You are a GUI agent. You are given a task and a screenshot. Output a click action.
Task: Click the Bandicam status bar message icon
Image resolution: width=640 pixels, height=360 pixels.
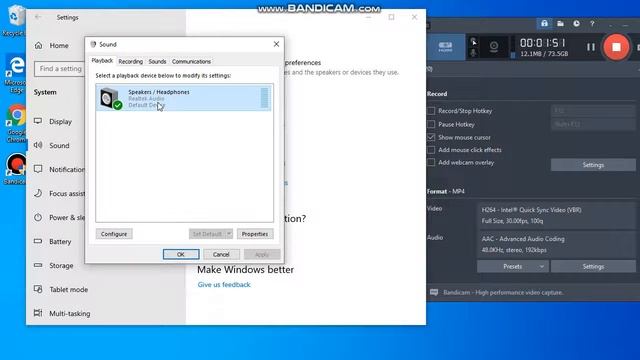point(434,292)
